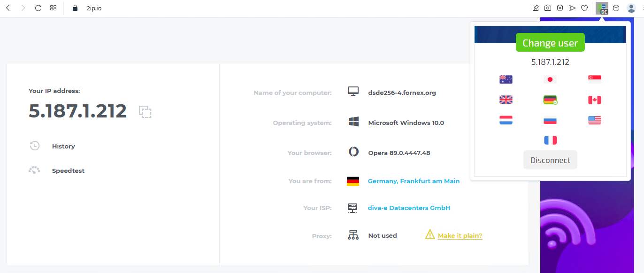Open the Speed Dial grid icon
The width and height of the screenshot is (644, 273).
coord(54,8)
